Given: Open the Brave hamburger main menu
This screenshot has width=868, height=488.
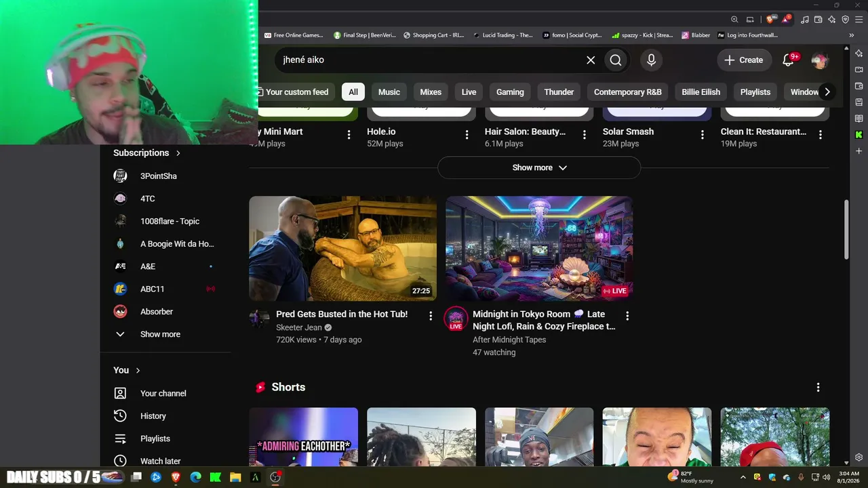Looking at the screenshot, I should click(x=859, y=20).
